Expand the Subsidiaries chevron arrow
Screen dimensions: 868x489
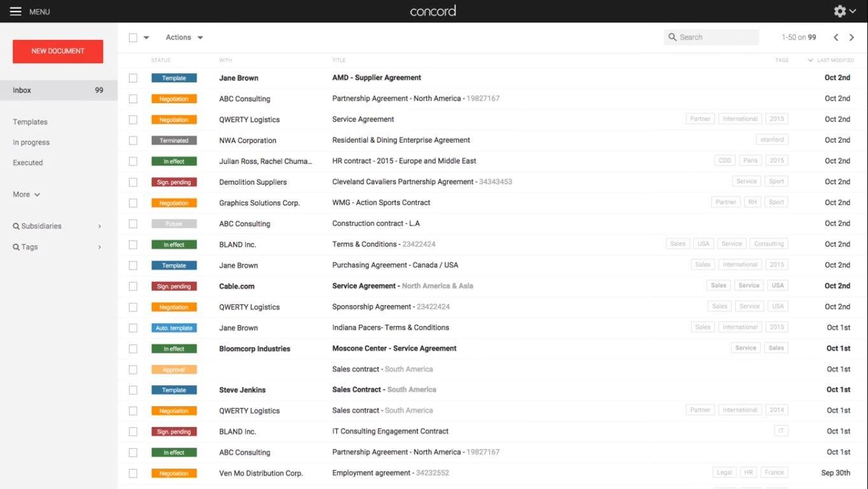[x=100, y=227]
